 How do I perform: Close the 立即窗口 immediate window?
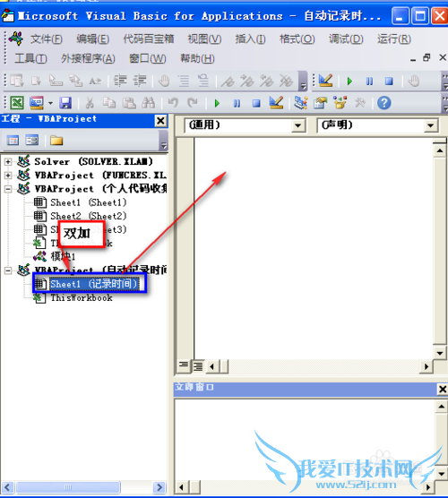(443, 389)
